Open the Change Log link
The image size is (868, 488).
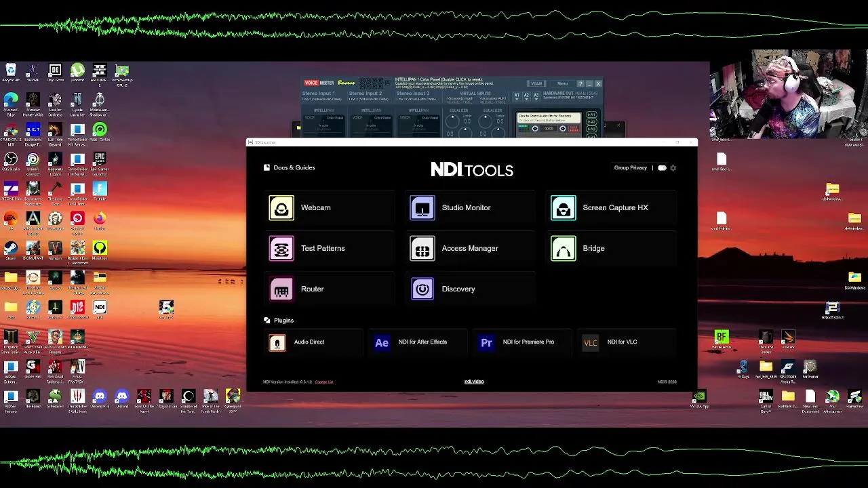click(324, 382)
